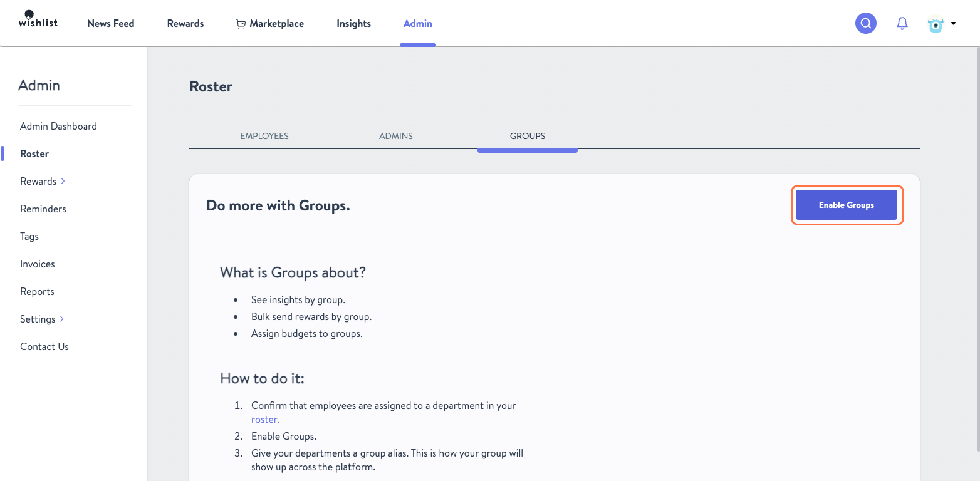Click Contact Us in the sidebar
The width and height of the screenshot is (980, 481).
[x=44, y=346]
